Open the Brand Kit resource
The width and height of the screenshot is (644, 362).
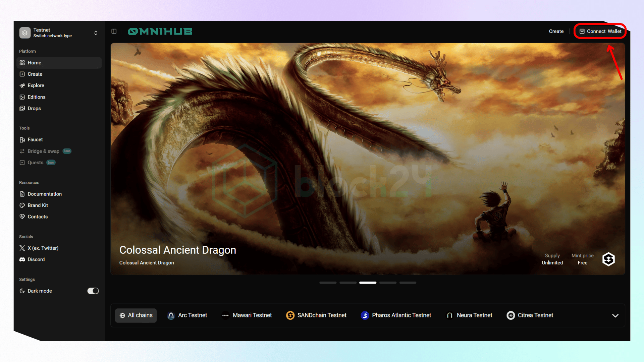point(37,205)
